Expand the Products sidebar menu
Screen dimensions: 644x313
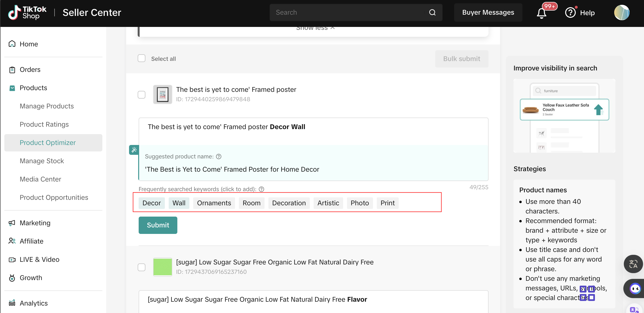(33, 88)
